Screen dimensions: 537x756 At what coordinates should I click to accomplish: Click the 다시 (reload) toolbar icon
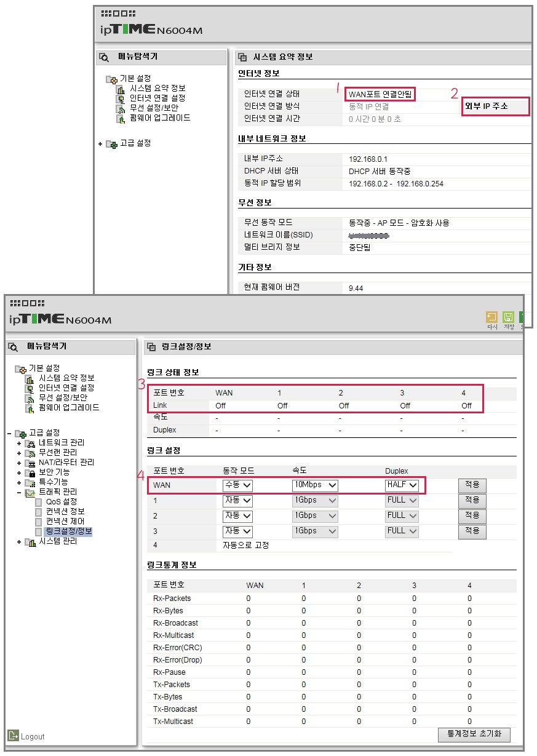(492, 317)
